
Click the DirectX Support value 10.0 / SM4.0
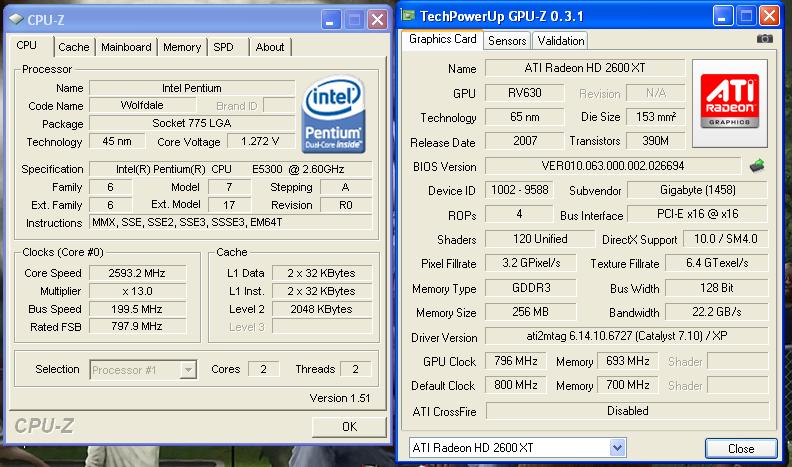point(726,239)
